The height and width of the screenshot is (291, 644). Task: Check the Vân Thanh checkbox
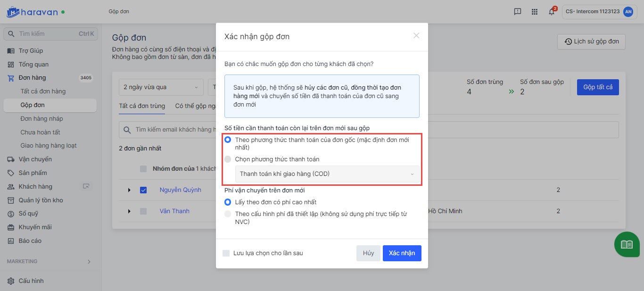(x=143, y=211)
